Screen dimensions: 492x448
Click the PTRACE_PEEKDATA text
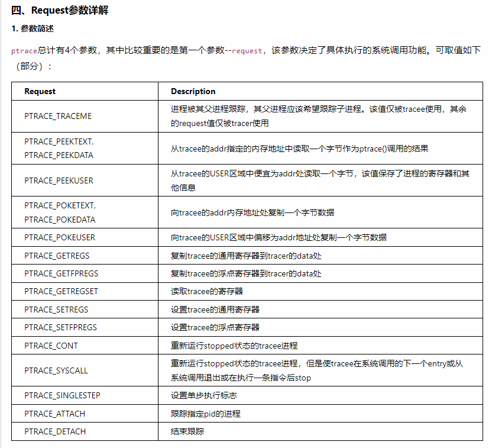[59, 155]
